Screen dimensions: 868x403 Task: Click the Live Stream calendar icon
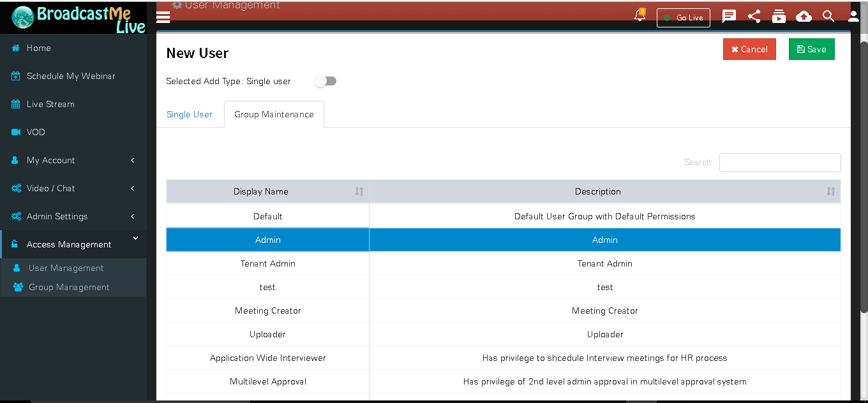(16, 104)
